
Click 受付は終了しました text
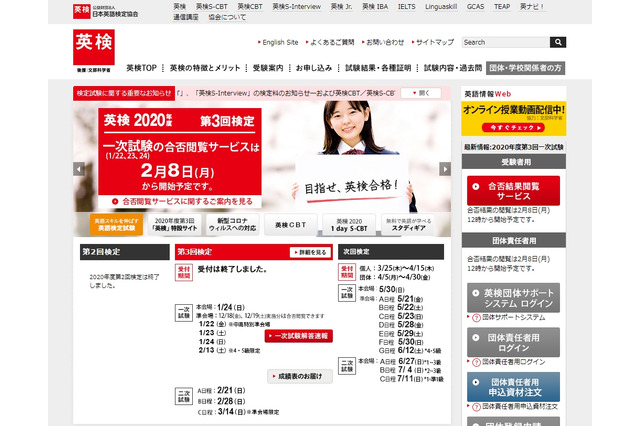[x=232, y=269]
